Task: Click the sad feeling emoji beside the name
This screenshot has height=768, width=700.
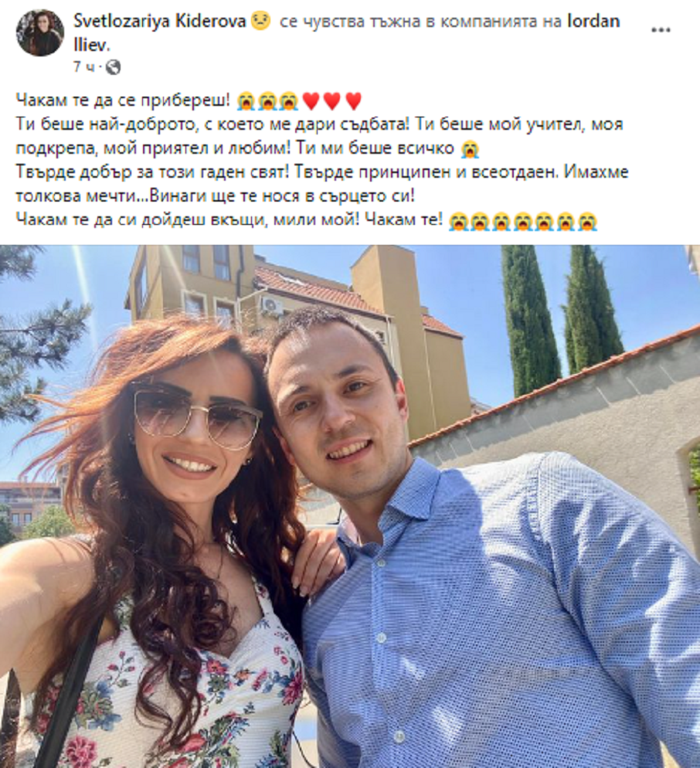Action: (x=260, y=21)
